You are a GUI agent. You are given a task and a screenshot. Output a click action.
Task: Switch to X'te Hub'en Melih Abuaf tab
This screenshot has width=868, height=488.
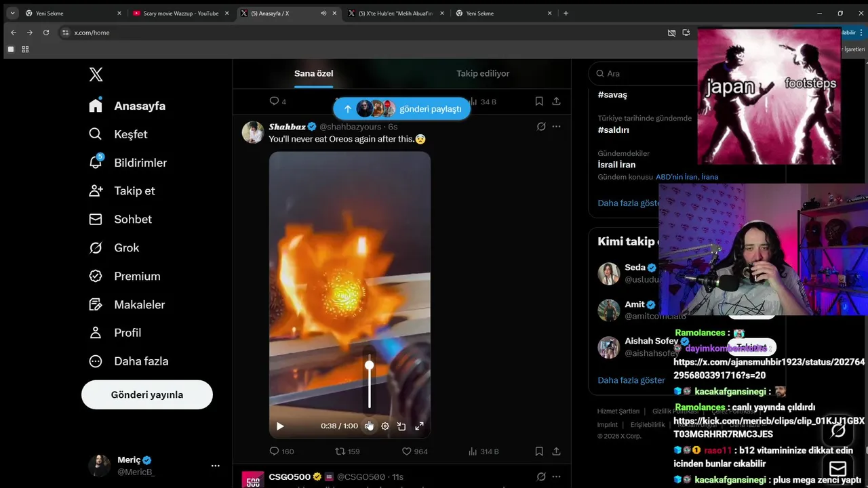(x=395, y=13)
